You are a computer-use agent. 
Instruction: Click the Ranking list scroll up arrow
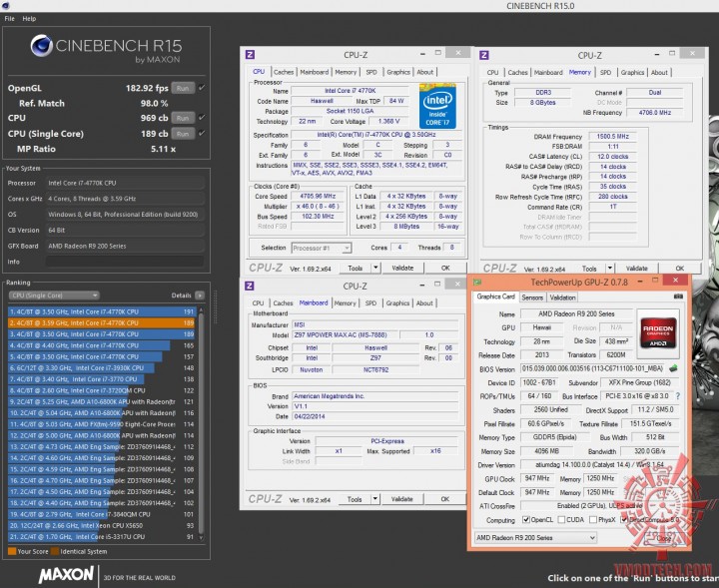pos(202,310)
